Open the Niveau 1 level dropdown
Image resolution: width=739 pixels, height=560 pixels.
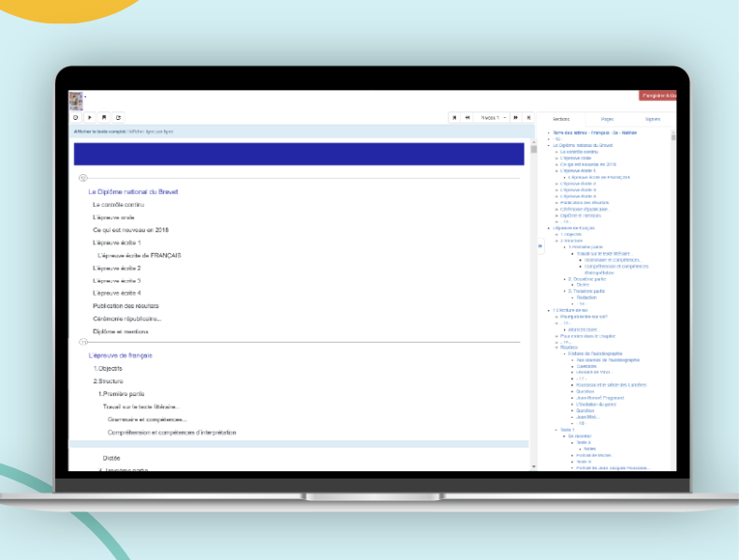click(492, 118)
